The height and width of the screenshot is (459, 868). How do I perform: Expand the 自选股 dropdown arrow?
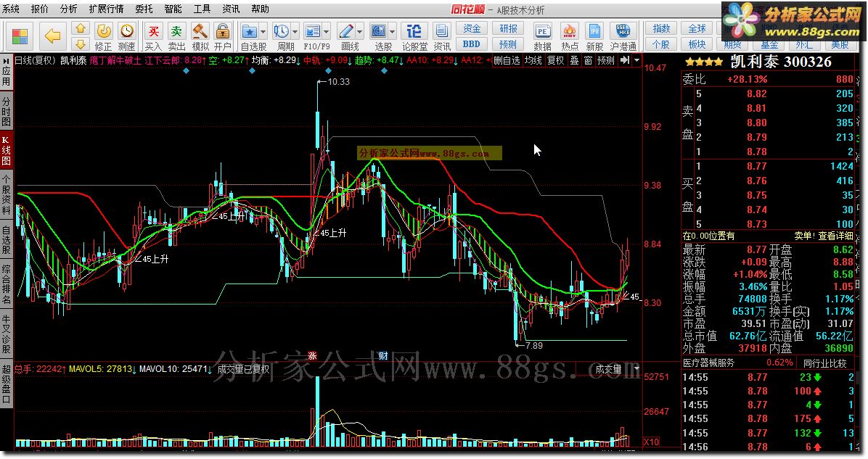point(263,31)
